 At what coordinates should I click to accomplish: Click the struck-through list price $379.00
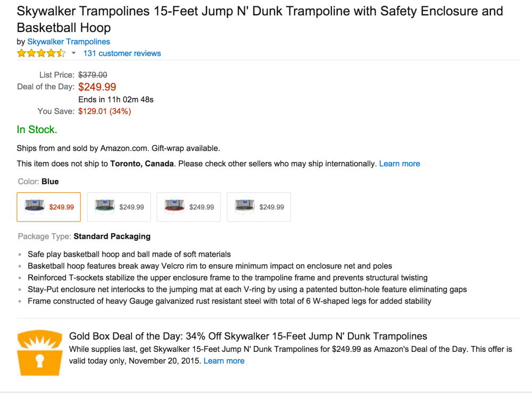coord(93,75)
